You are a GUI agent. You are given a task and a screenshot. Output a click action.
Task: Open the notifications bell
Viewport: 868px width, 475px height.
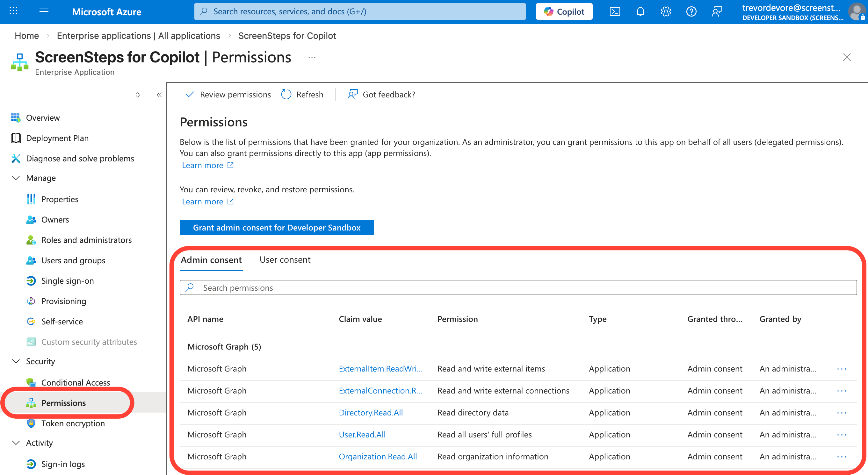click(x=640, y=12)
